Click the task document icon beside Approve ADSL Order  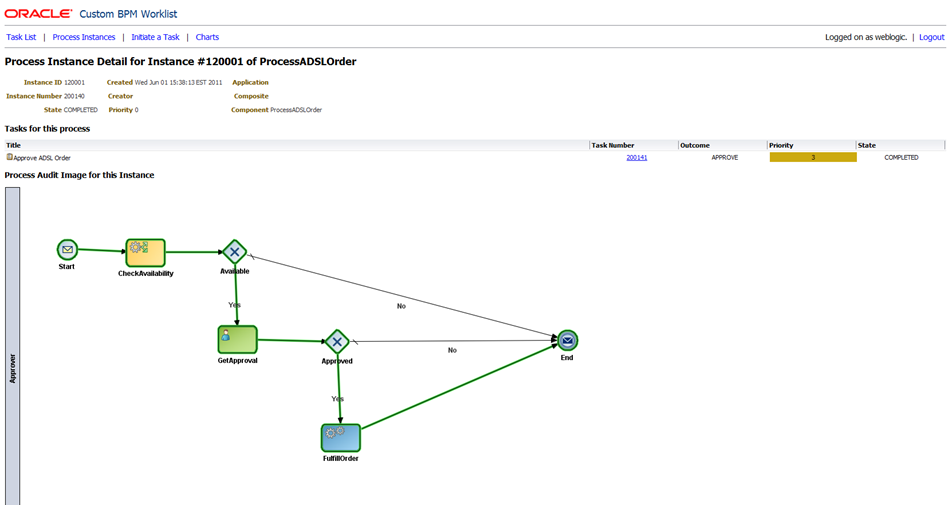[x=9, y=157]
